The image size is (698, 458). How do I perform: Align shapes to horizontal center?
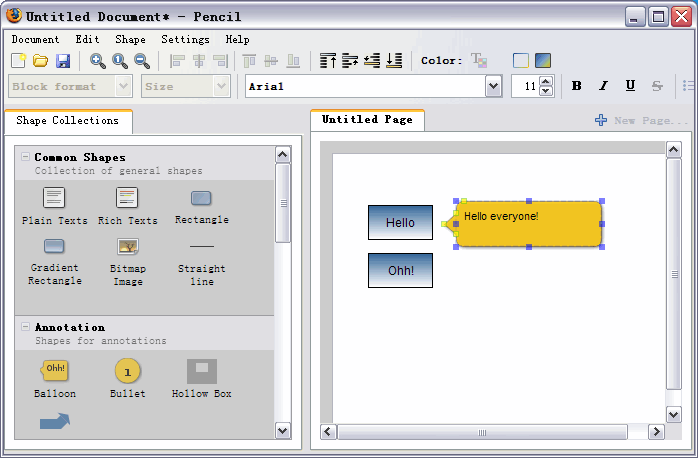pyautogui.click(x=199, y=61)
